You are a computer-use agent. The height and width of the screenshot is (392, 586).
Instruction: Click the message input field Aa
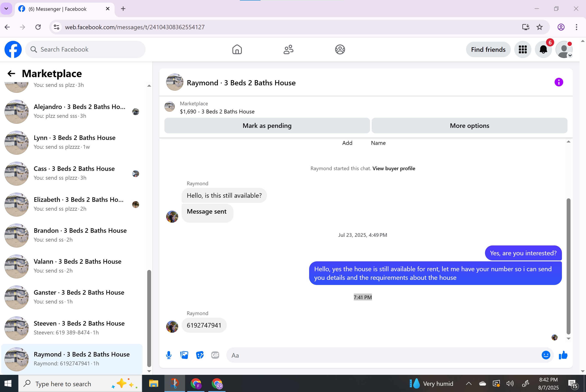[x=384, y=355]
